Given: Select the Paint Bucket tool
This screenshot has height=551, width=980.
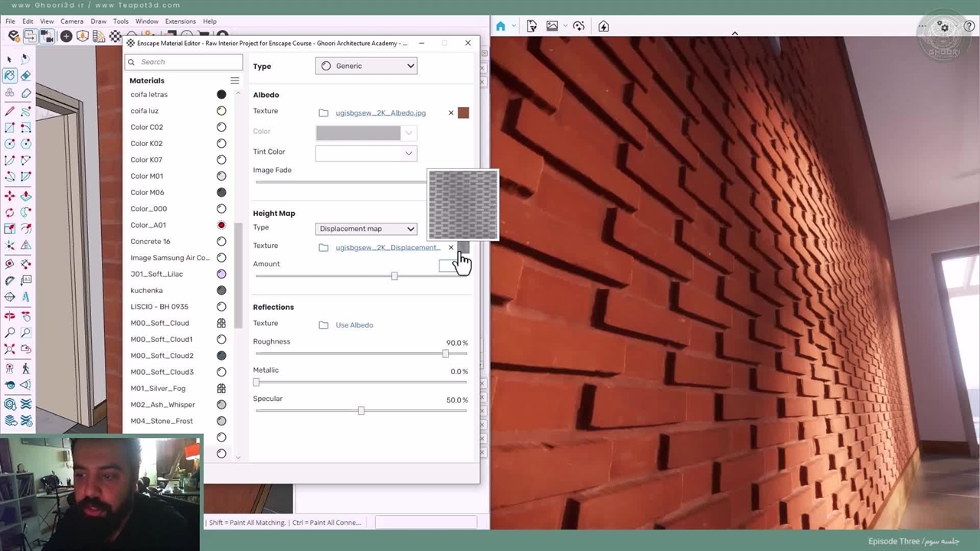Looking at the screenshot, I should point(9,76).
